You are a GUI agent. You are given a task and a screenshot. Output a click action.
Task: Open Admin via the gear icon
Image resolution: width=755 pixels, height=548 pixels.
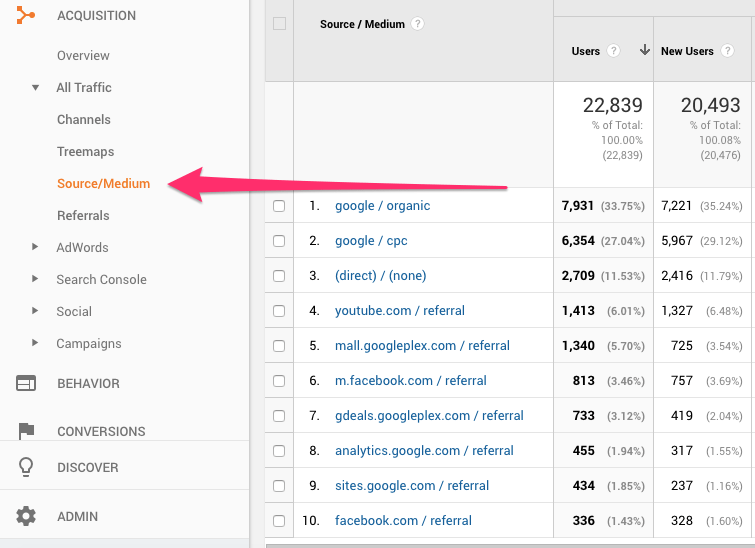pyautogui.click(x=26, y=516)
